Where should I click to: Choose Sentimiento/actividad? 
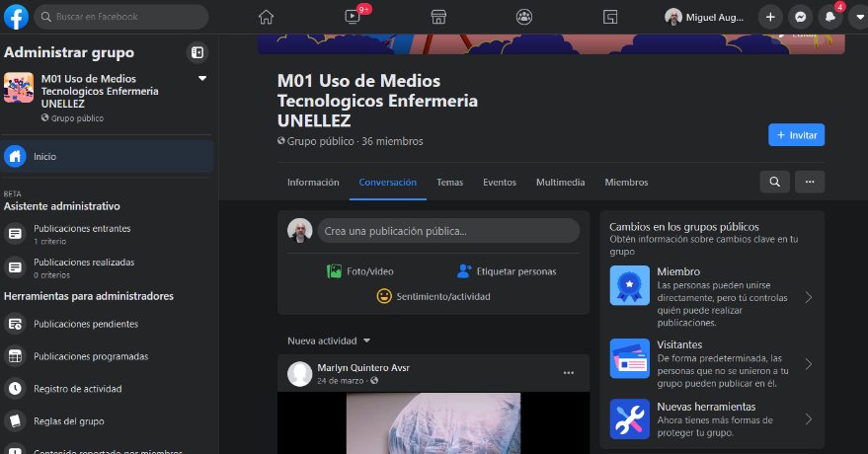[434, 296]
